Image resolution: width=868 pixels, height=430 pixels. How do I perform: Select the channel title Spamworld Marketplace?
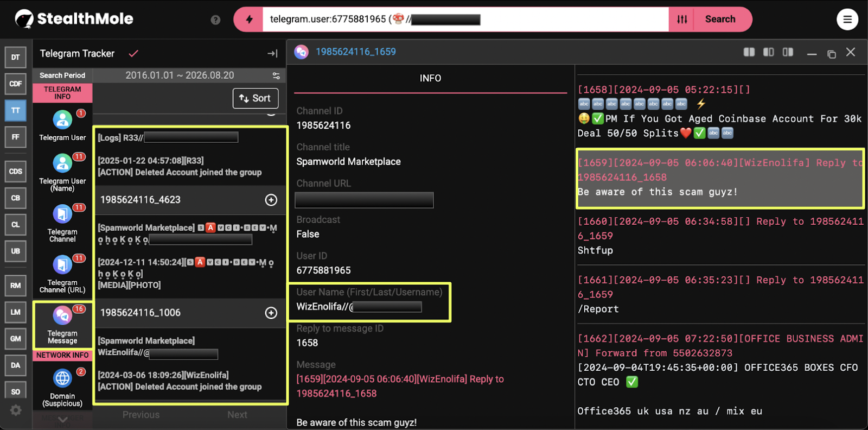[x=348, y=162]
